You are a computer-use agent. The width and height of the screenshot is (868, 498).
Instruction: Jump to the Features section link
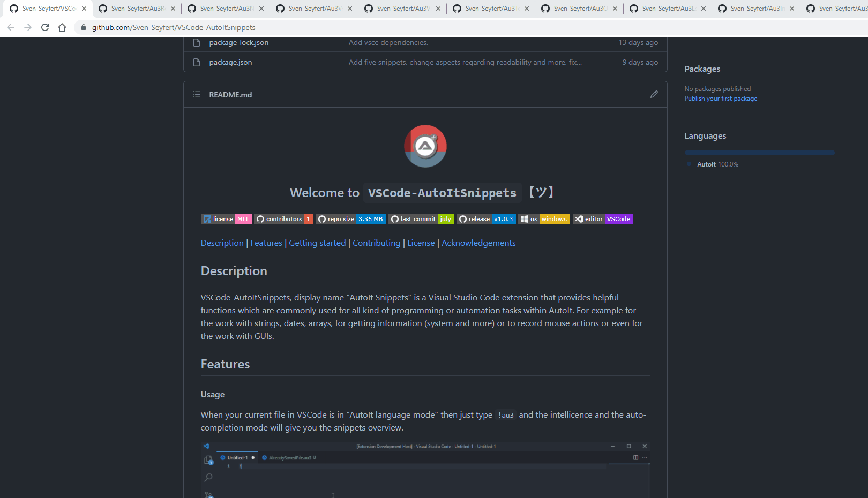click(266, 243)
